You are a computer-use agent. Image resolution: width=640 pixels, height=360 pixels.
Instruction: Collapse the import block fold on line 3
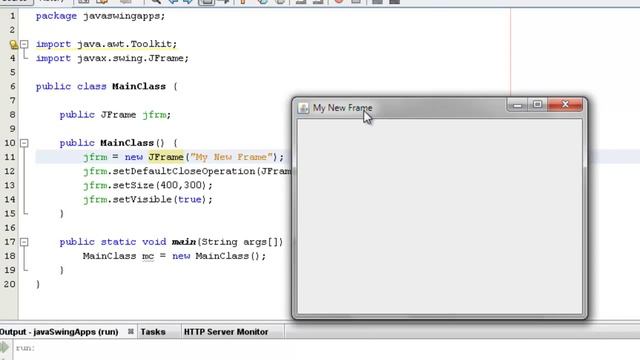tap(24, 44)
